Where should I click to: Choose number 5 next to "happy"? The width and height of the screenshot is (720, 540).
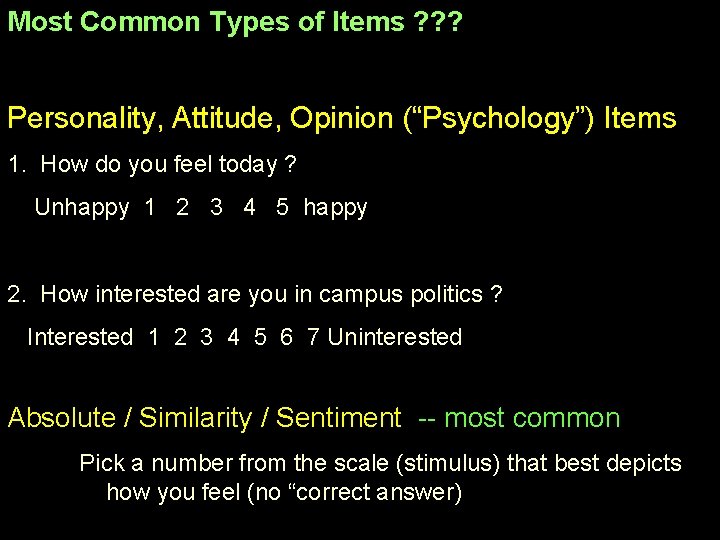click(x=283, y=208)
